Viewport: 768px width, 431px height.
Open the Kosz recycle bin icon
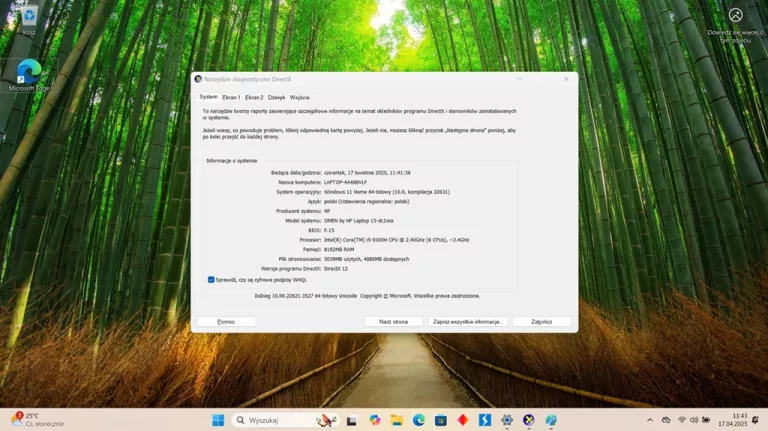pyautogui.click(x=29, y=18)
